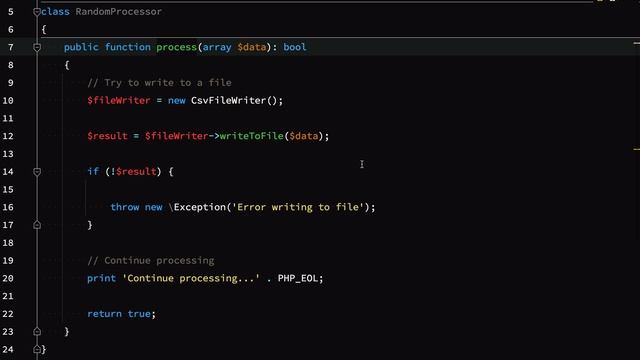
Task: Fold the if block on line 14
Action: tap(37, 172)
